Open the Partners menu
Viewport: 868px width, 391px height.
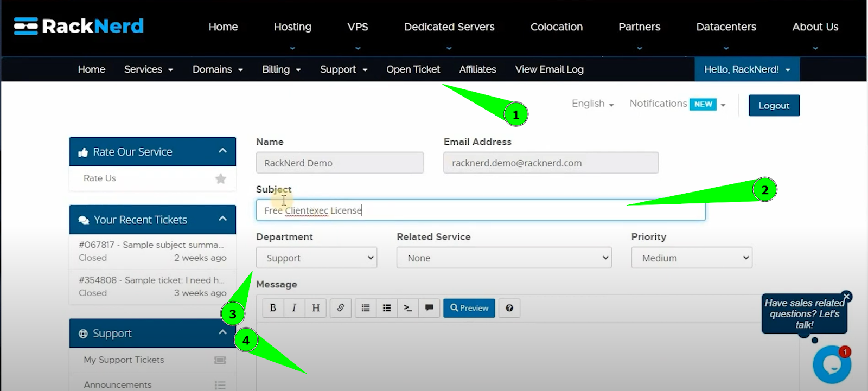click(639, 27)
